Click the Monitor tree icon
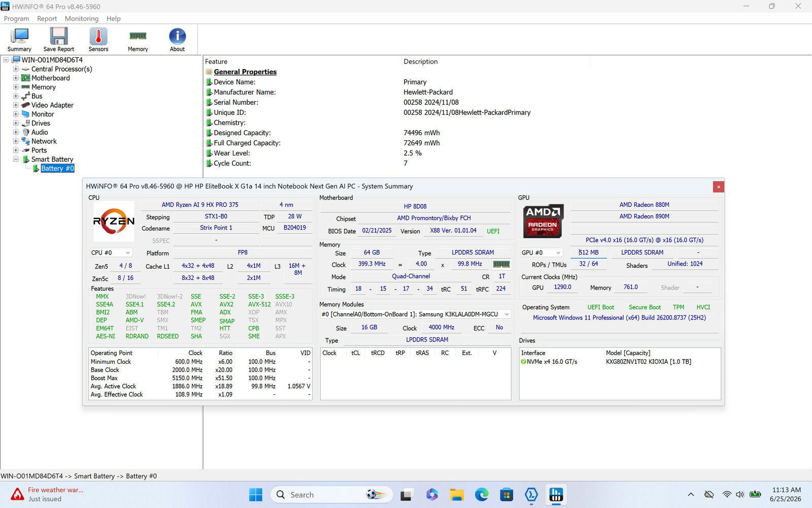Viewport: 812px width, 508px height. (25, 114)
